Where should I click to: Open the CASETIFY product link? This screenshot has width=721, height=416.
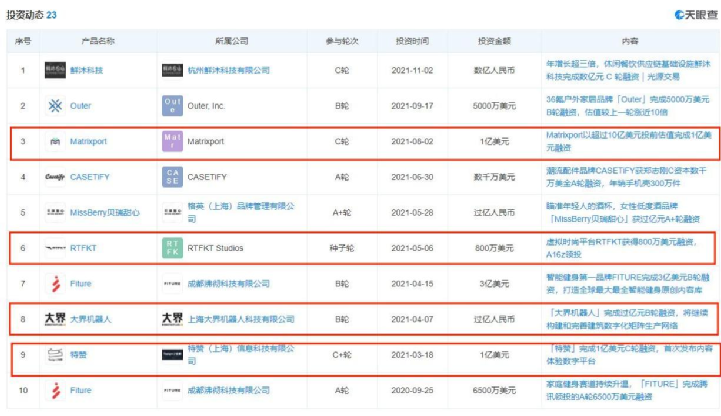[x=90, y=177]
